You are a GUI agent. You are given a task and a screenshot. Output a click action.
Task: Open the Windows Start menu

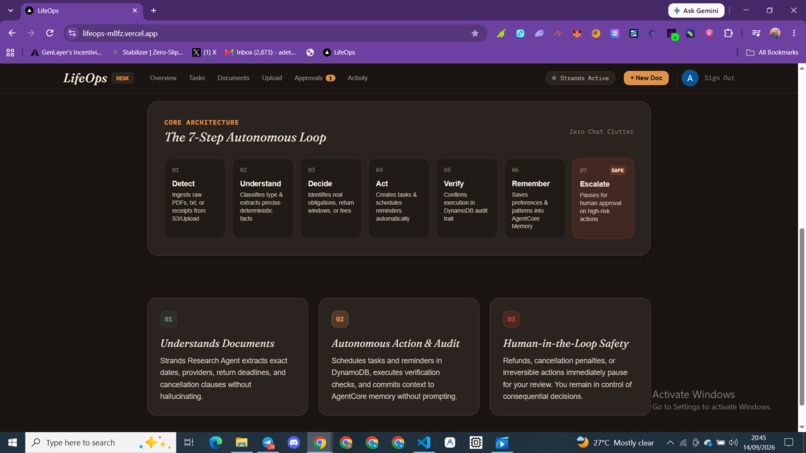[x=12, y=442]
